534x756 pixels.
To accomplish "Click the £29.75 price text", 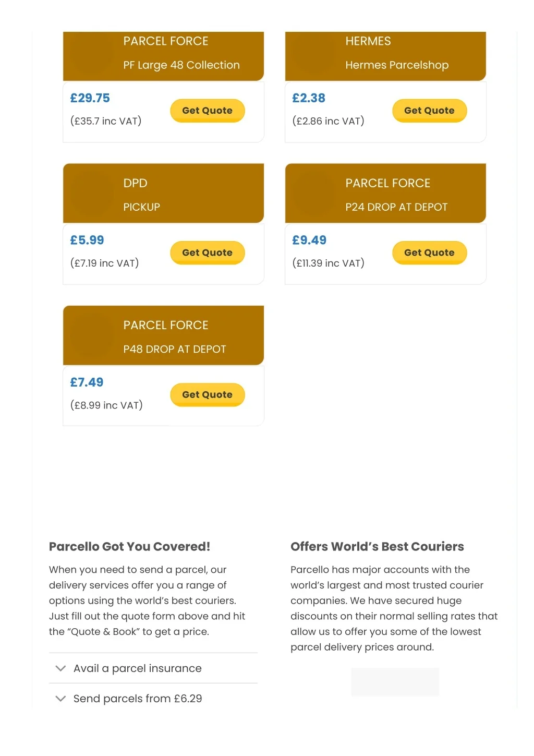I will click(x=90, y=98).
